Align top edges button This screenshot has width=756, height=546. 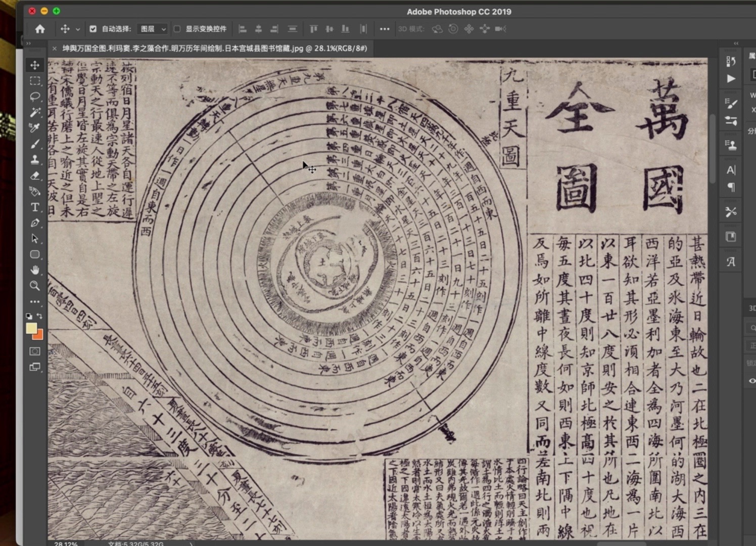pyautogui.click(x=314, y=29)
